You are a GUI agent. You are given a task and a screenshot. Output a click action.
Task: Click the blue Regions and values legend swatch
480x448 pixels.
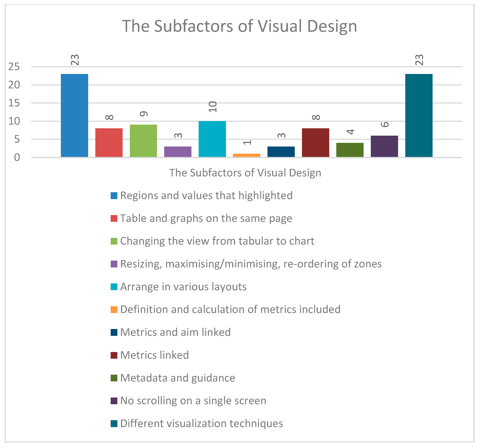pos(114,196)
